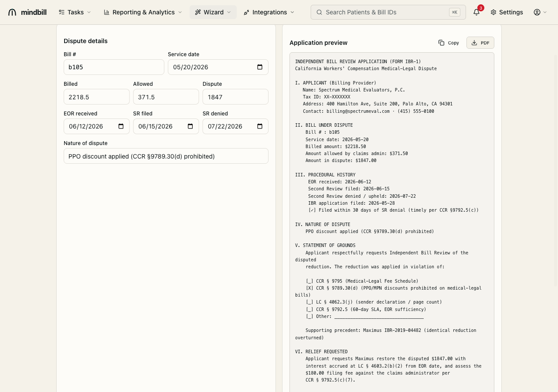Edit the Dispute amount field
The image size is (558, 392).
tap(235, 97)
